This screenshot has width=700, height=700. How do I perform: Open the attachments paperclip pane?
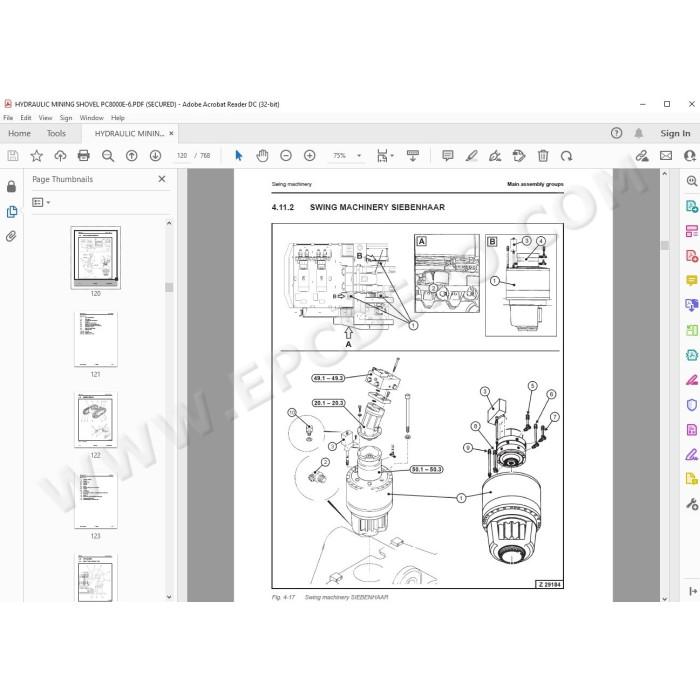pos(11,236)
